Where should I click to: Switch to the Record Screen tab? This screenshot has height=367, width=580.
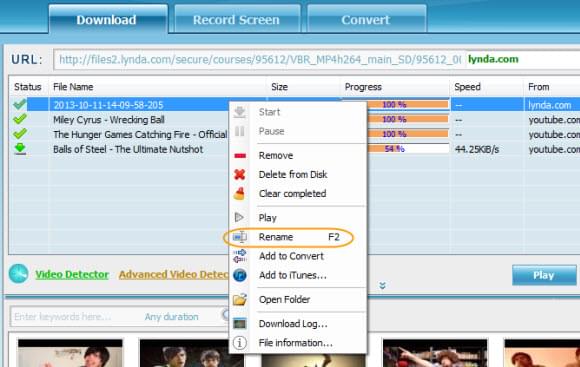pos(236,19)
